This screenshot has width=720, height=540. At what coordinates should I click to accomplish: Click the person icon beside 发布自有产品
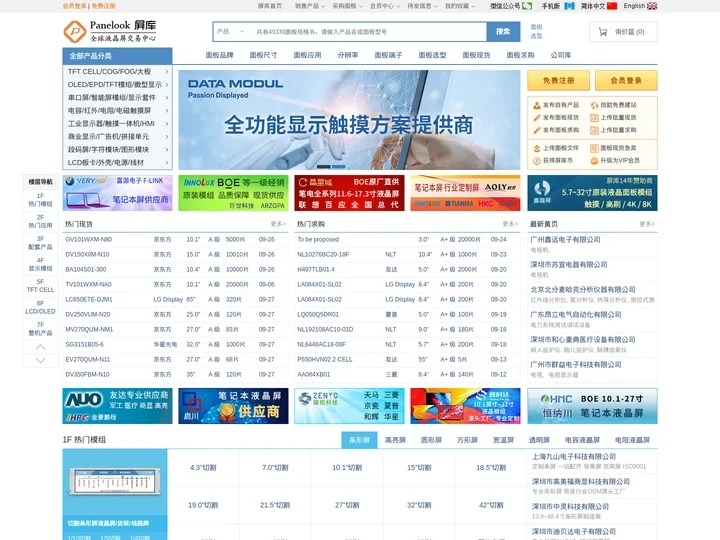tap(536, 105)
